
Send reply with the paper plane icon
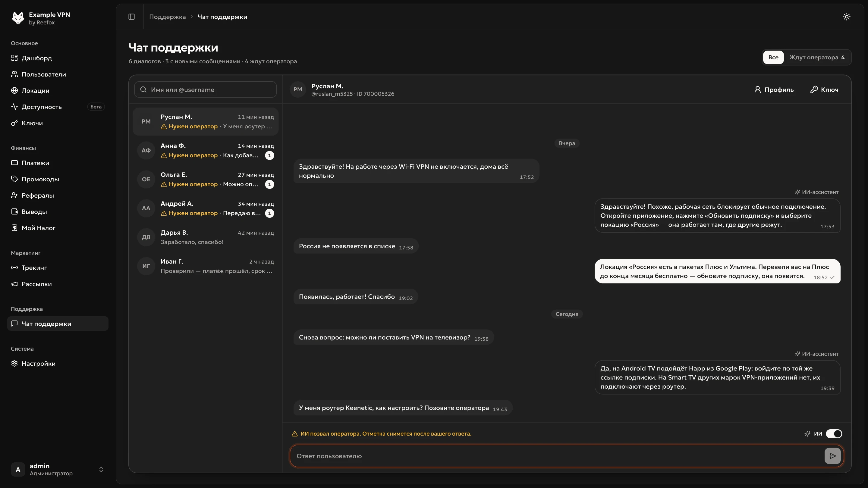pyautogui.click(x=832, y=456)
